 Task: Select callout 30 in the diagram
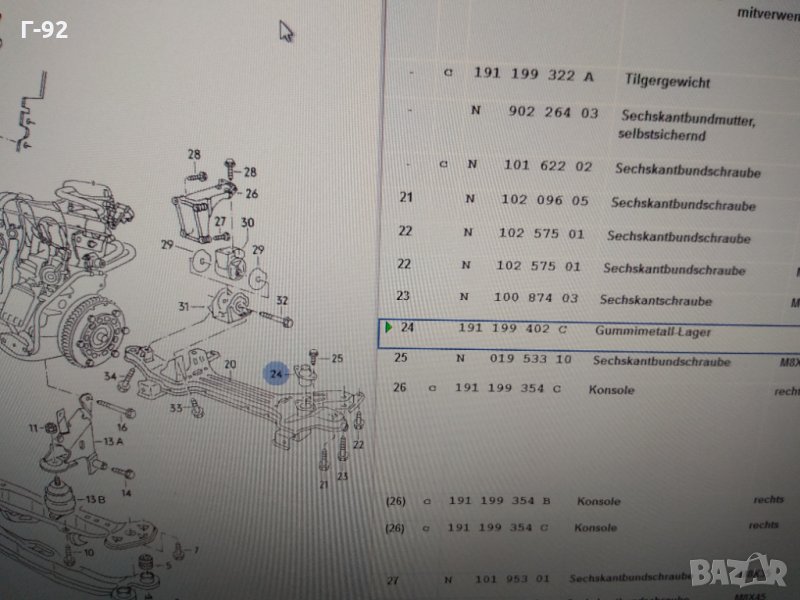click(x=247, y=222)
